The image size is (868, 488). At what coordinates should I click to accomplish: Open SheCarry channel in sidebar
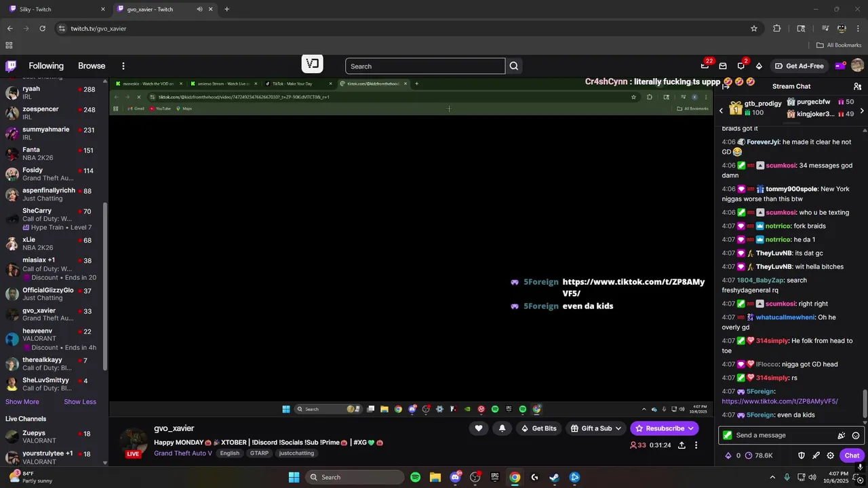pyautogui.click(x=52, y=219)
